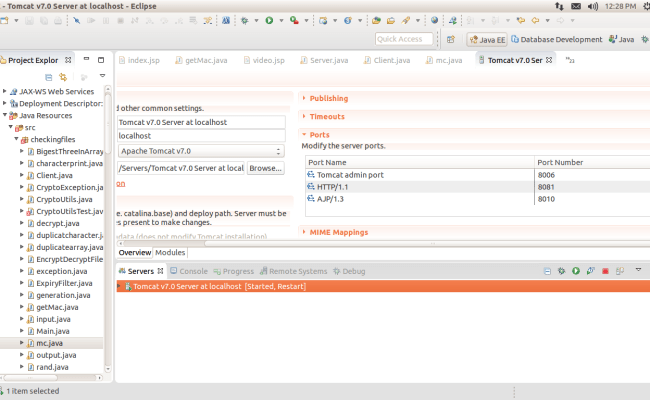Start the server with green Servers-view icon
The image size is (650, 400).
[576, 271]
